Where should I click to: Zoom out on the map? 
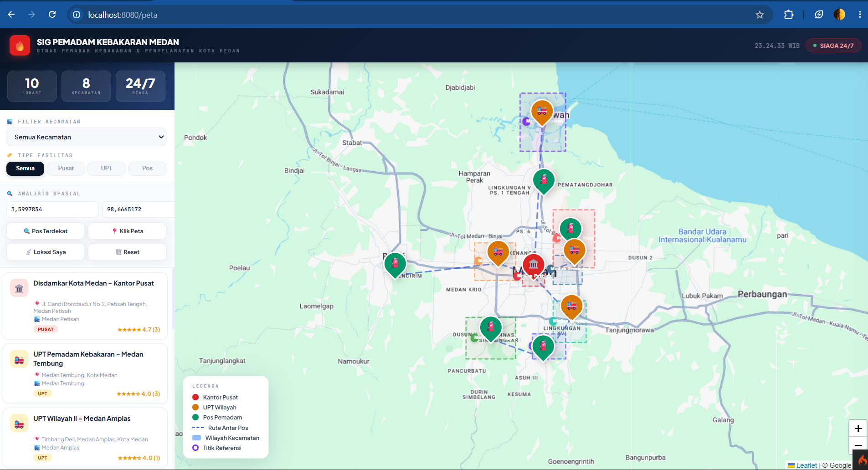(858, 445)
